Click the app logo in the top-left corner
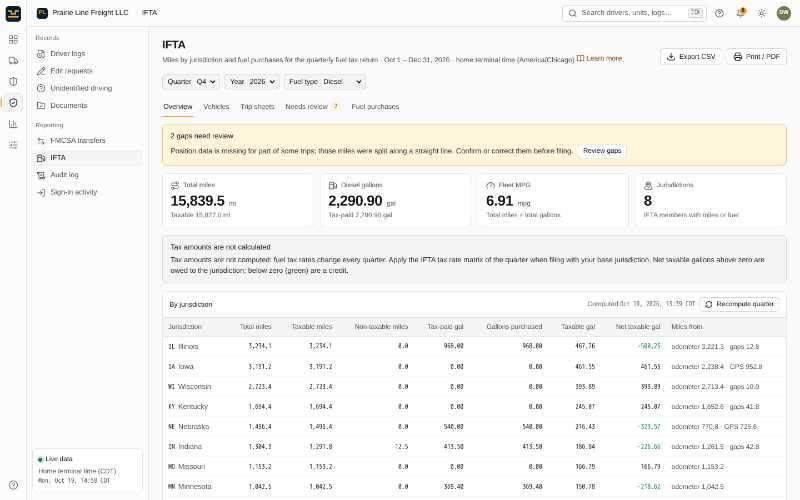 pyautogui.click(x=13, y=13)
